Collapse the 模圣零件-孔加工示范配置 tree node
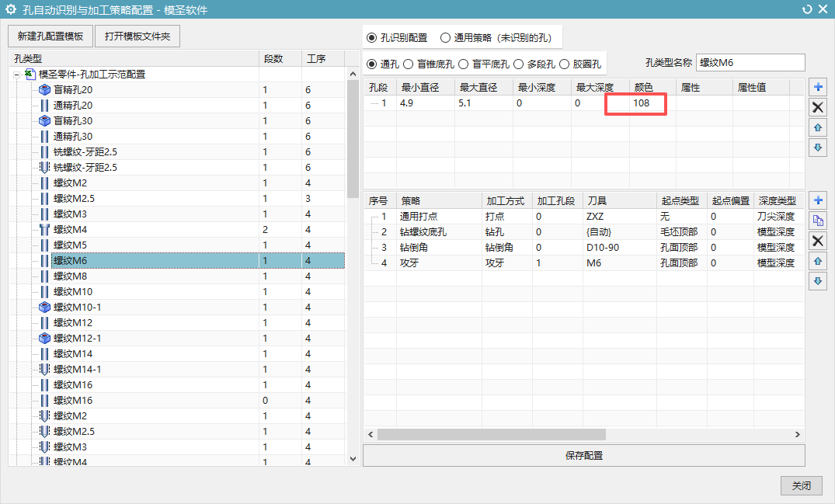 tap(16, 75)
